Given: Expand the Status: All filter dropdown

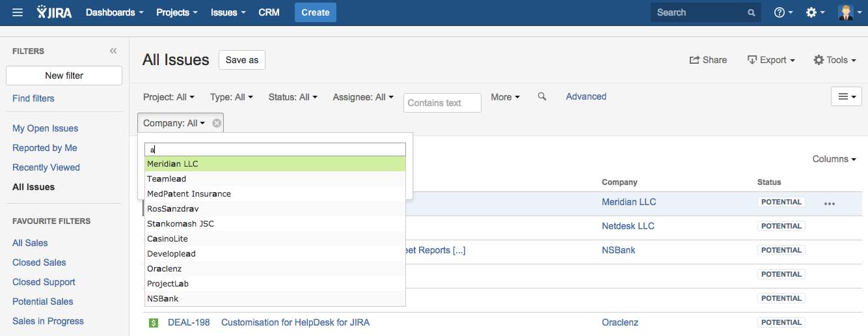Looking at the screenshot, I should pyautogui.click(x=293, y=97).
